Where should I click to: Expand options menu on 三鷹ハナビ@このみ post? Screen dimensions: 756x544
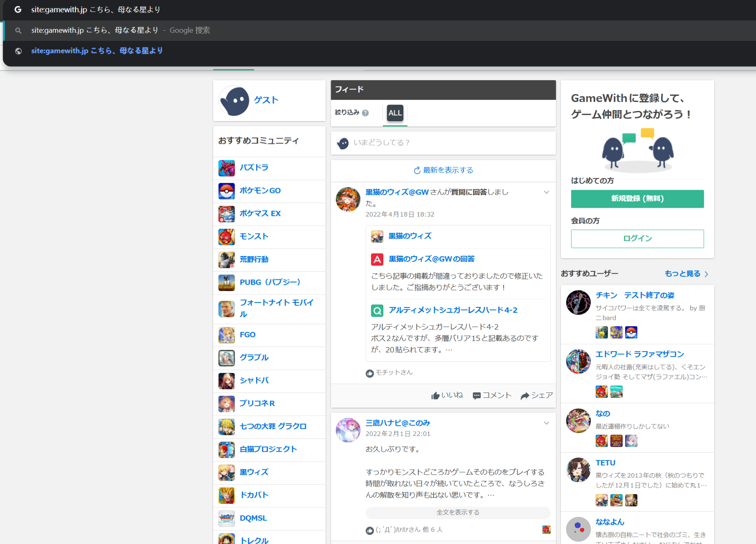(x=546, y=423)
